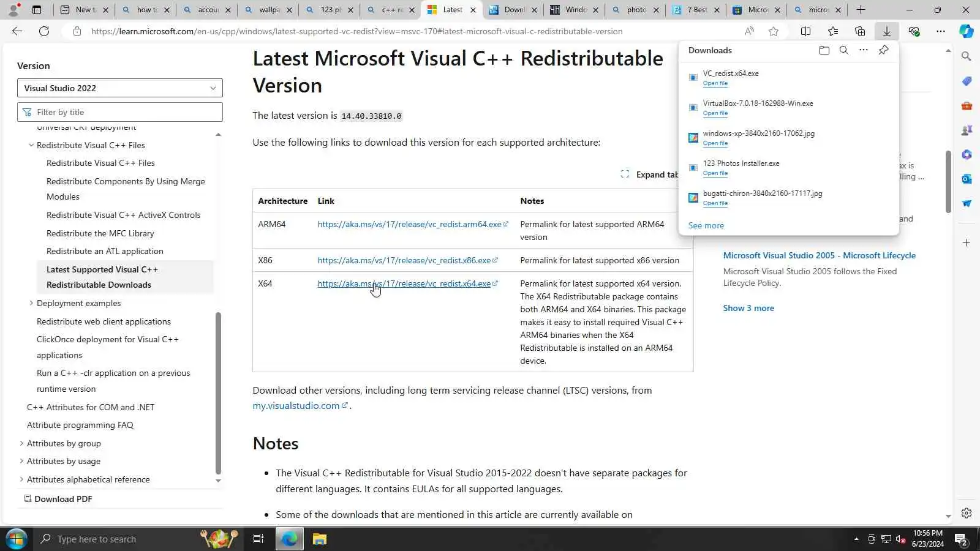Open file for VirtualBox-7.0.18 download
980x551 pixels.
pyautogui.click(x=715, y=113)
